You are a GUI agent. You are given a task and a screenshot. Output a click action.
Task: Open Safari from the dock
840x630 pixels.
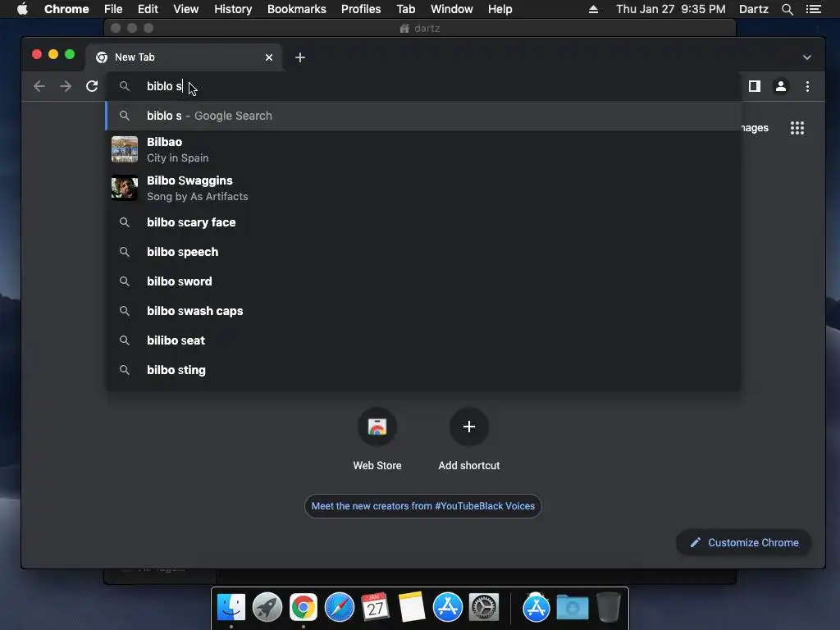click(x=339, y=608)
